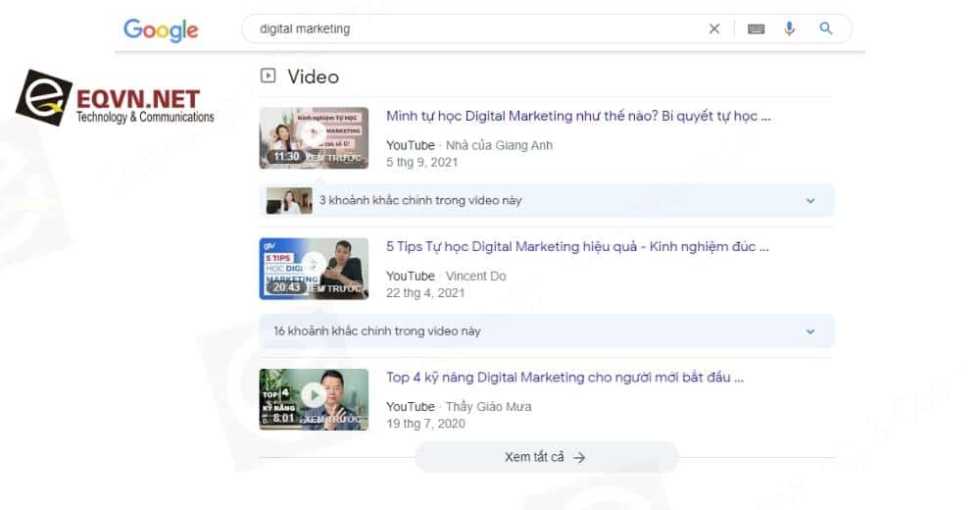Image resolution: width=980 pixels, height=510 pixels.
Task: Submit search using the magnifier icon
Action: (x=825, y=28)
